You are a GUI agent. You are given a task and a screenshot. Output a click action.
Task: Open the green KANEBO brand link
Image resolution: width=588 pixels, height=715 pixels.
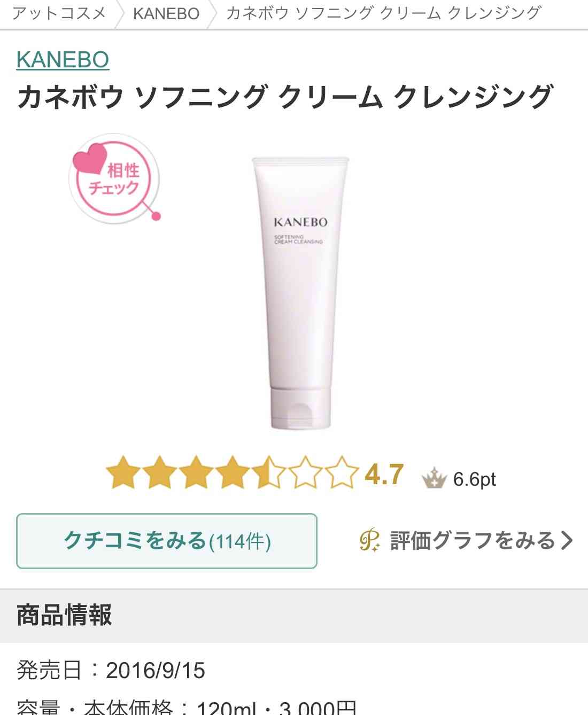click(63, 59)
